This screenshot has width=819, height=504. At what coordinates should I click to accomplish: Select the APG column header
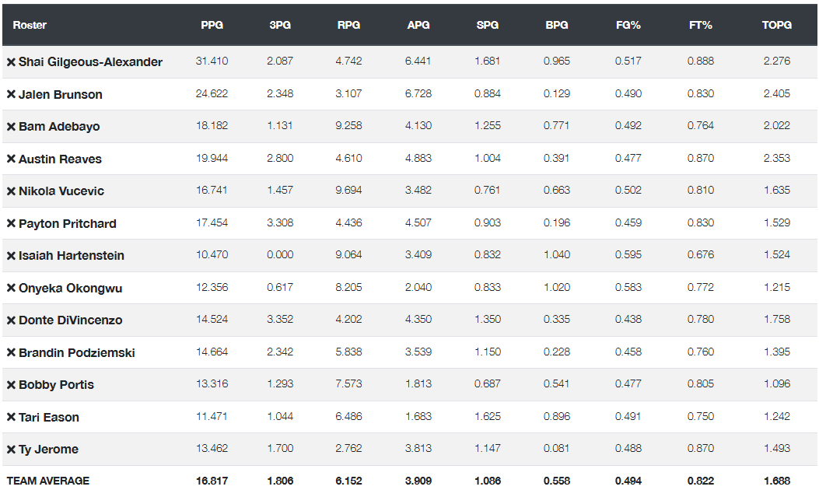pos(418,25)
